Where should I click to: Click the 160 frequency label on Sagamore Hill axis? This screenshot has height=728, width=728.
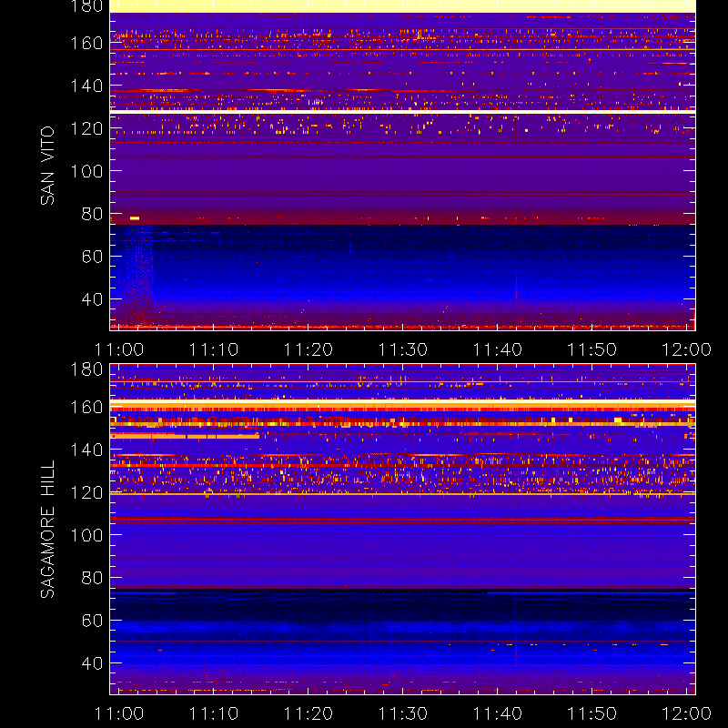(x=86, y=407)
